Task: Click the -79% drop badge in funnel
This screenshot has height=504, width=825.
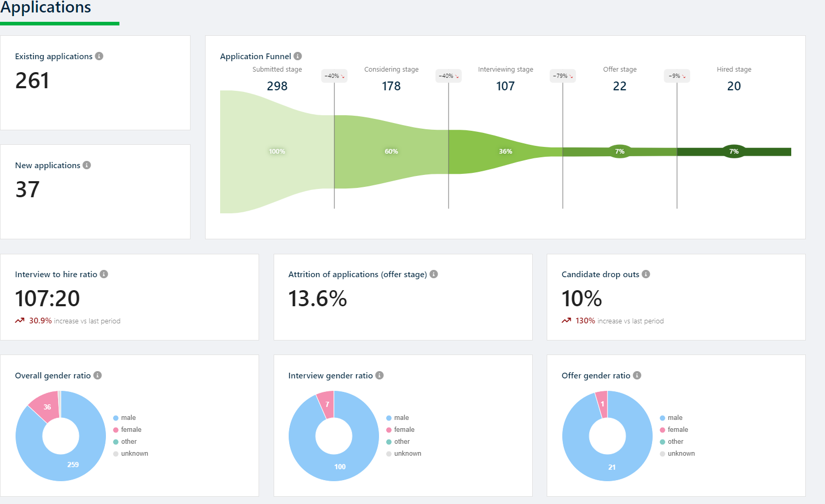Action: pyautogui.click(x=562, y=76)
